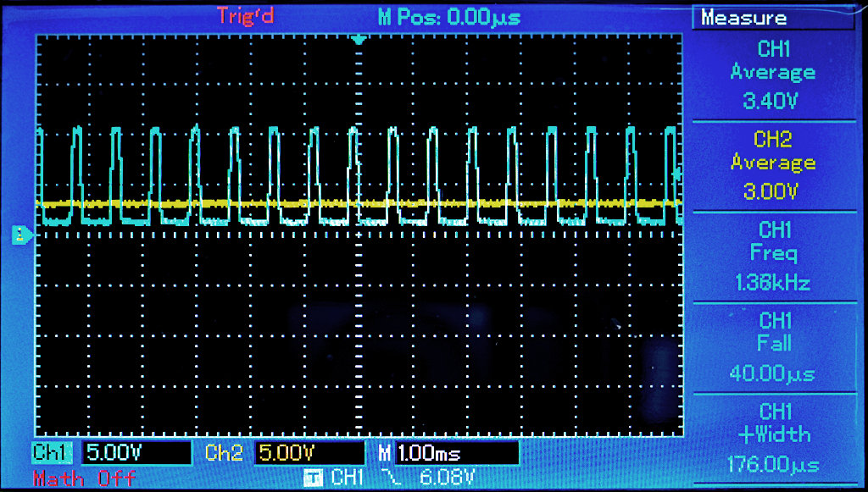Screen dimensions: 868x492
Task: Click the Ch1 channel label
Action: [x=53, y=453]
